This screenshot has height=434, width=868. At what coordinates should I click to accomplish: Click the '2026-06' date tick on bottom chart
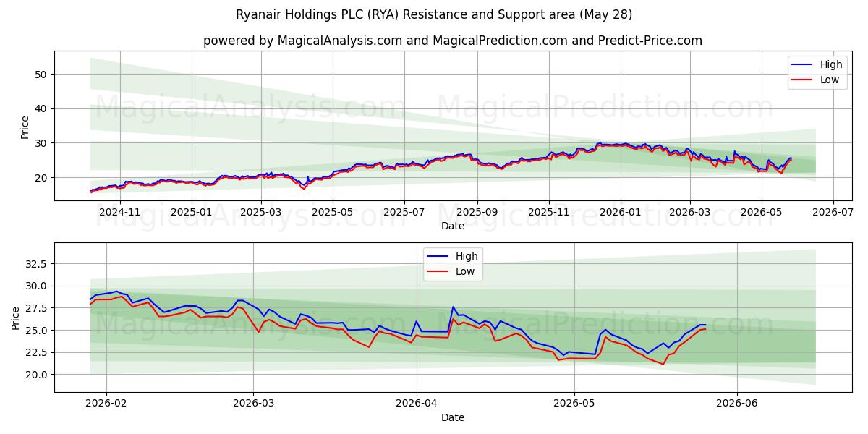click(x=736, y=404)
